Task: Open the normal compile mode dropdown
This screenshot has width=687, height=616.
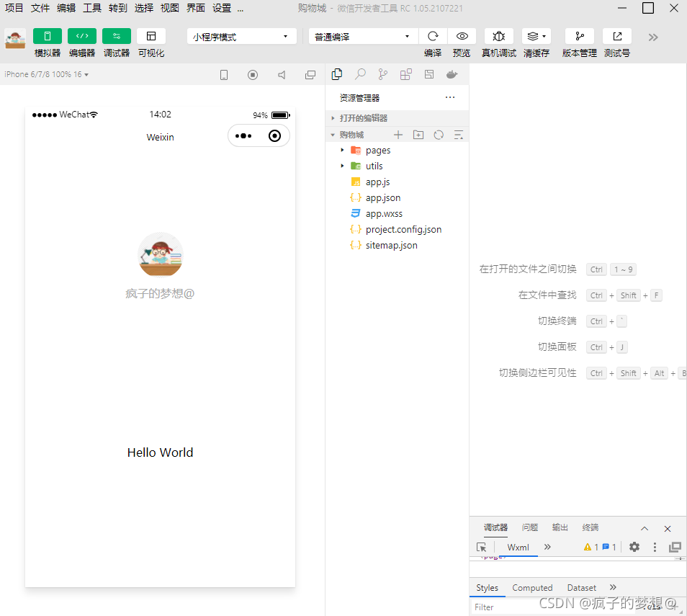Action: pyautogui.click(x=363, y=37)
